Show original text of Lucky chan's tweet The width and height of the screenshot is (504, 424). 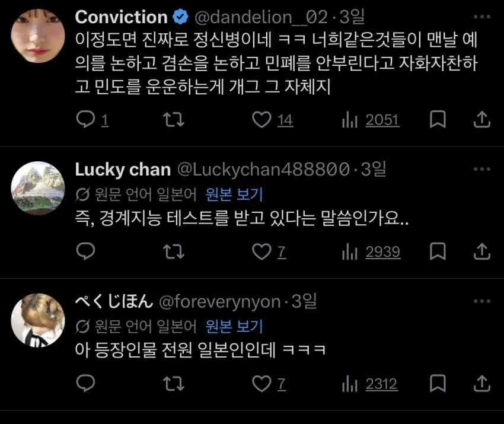tap(234, 194)
